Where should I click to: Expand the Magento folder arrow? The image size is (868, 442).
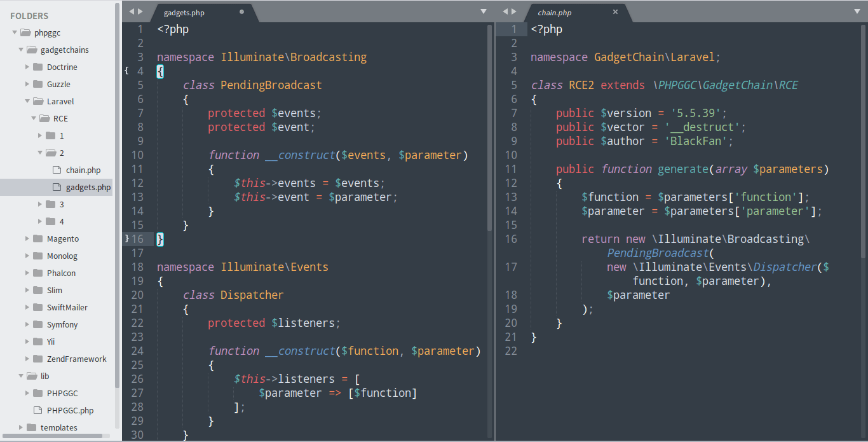coord(27,238)
